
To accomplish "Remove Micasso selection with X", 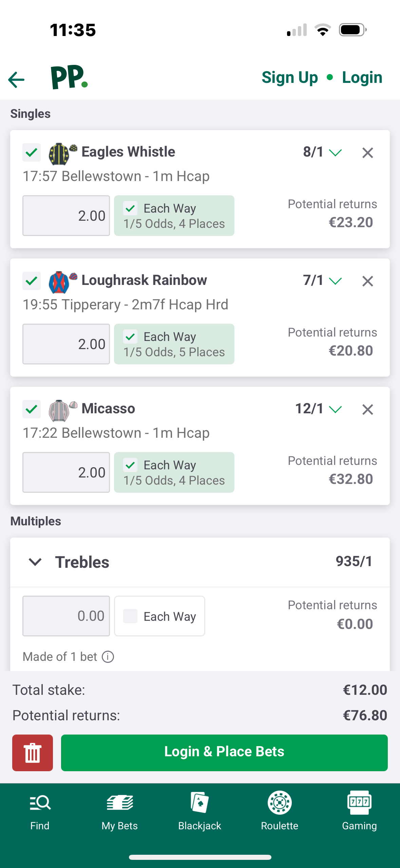I will (x=367, y=410).
